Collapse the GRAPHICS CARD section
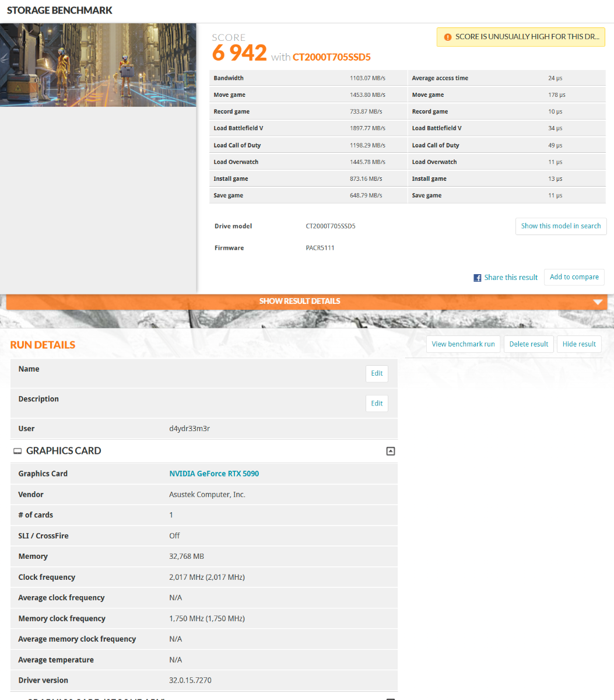Viewport: 614px width, 700px height. [391, 451]
